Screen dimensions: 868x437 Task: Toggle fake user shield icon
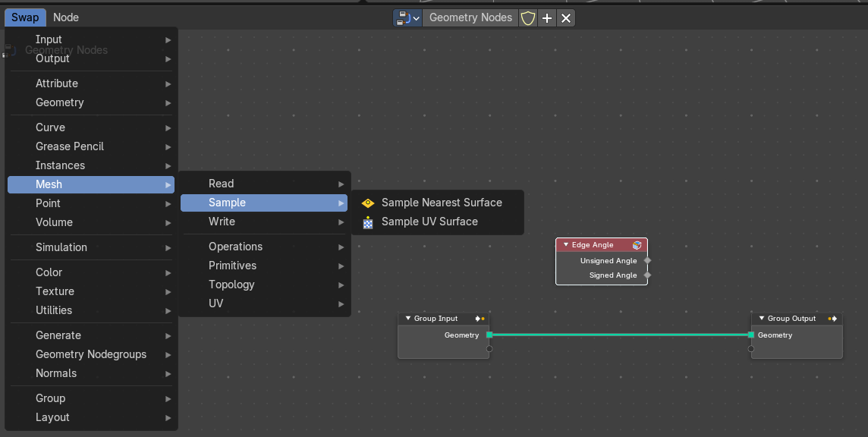528,17
